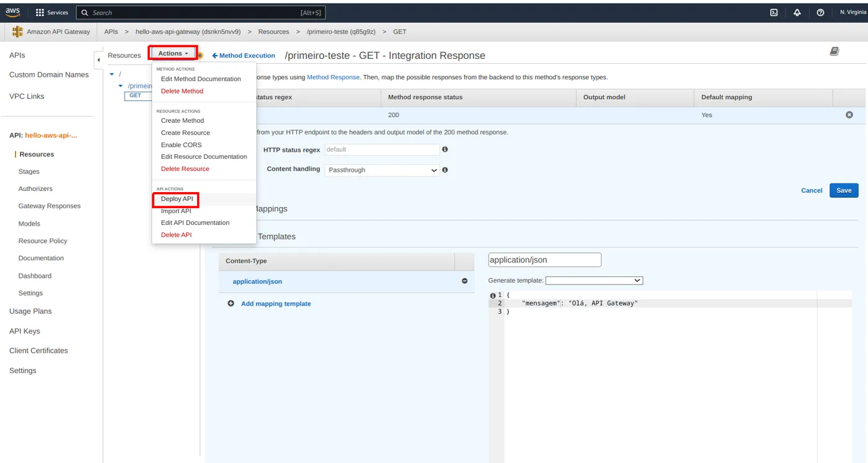Click the Cancel link

pyautogui.click(x=812, y=190)
